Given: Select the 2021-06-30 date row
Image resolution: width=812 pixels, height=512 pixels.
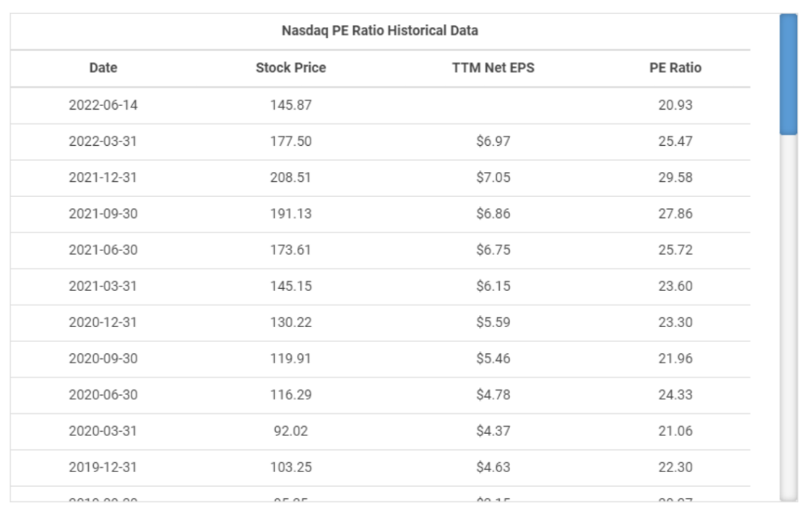Looking at the screenshot, I should coord(103,250).
